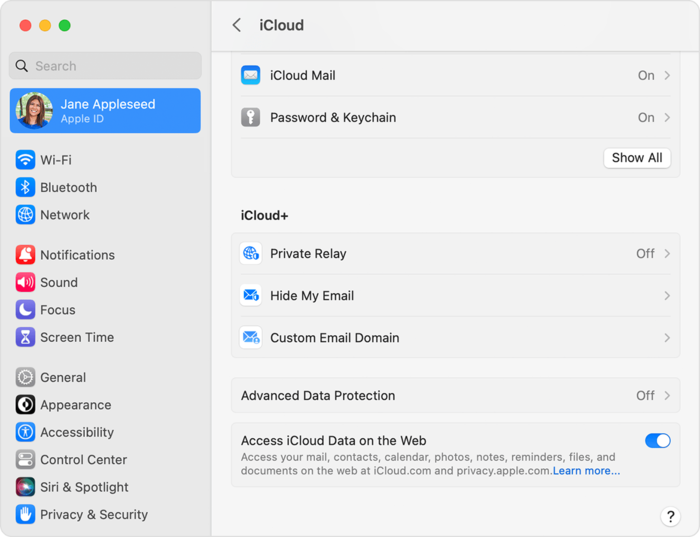Open Hide My Email settings
This screenshot has width=700, height=537.
[455, 296]
